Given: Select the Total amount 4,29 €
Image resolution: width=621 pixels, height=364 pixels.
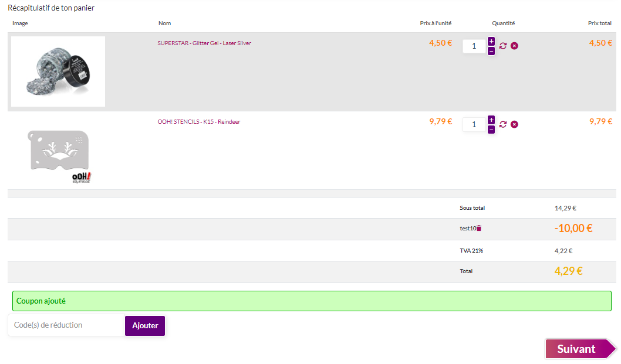Looking at the screenshot, I should coord(568,271).
